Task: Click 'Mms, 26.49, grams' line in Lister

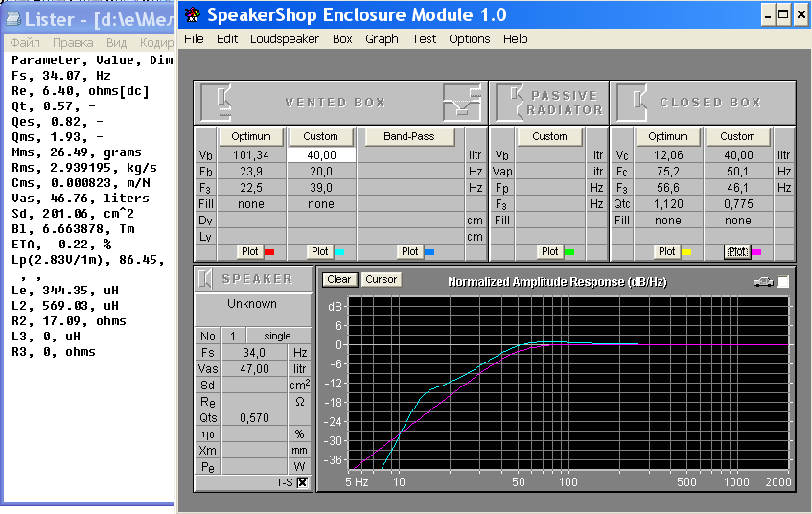Action: [76, 152]
